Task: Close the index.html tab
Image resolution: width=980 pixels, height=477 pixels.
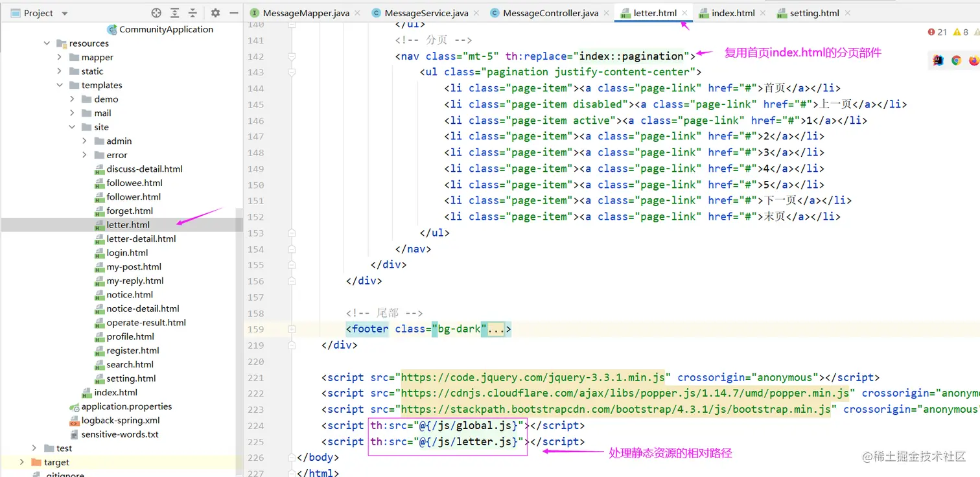Action: 762,13
